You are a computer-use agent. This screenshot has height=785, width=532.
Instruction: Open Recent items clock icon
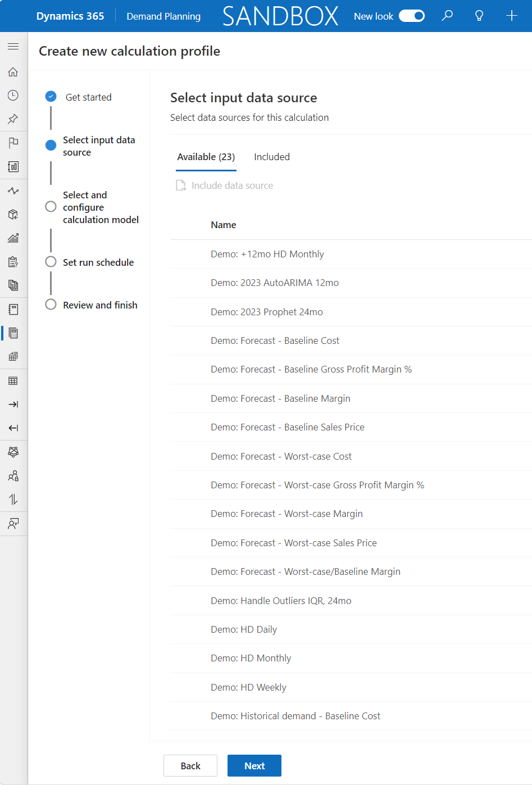[x=13, y=96]
